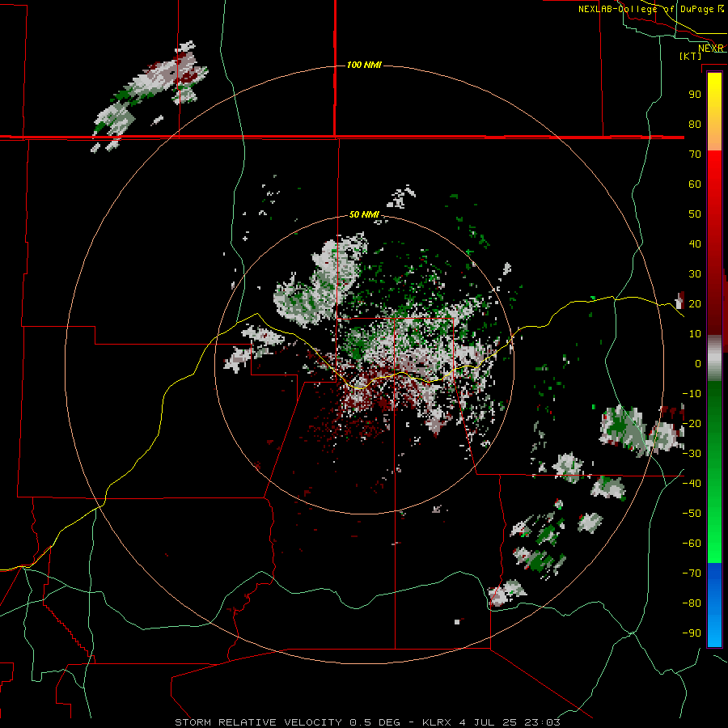Click the 10 value on velocity scale
The width and height of the screenshot is (728, 728).
[x=695, y=334]
